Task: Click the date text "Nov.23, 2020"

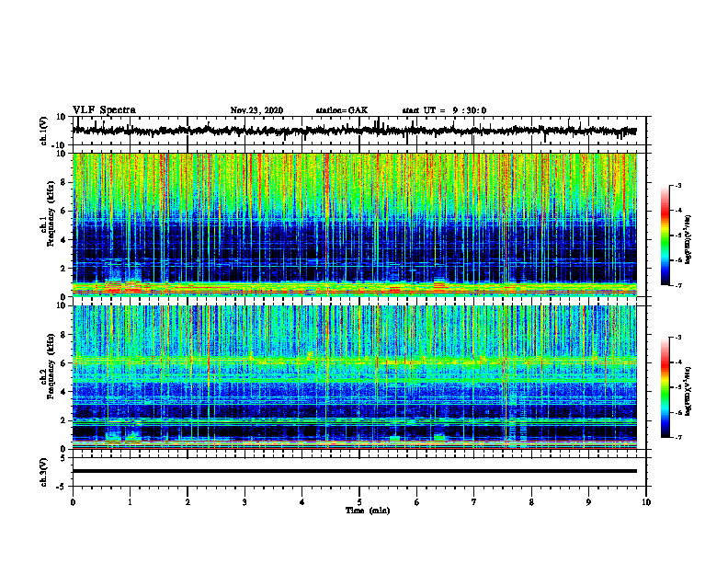Action: click(256, 110)
